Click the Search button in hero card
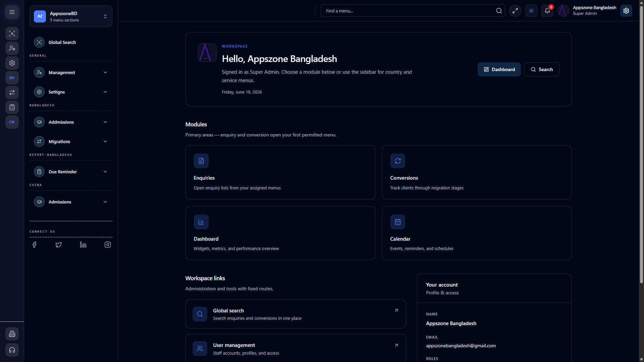Viewport: 644px width, 362px height. pos(542,69)
